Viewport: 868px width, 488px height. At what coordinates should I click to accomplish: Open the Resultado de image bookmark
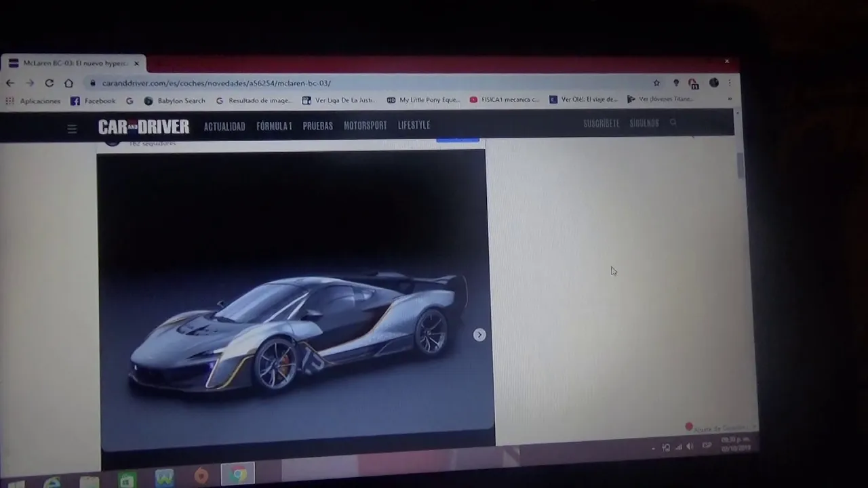coord(254,100)
